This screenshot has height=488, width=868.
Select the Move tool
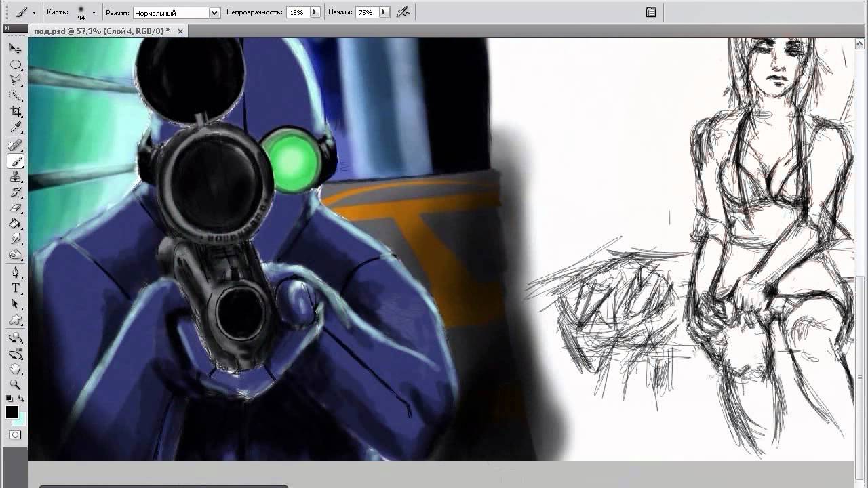(16, 49)
